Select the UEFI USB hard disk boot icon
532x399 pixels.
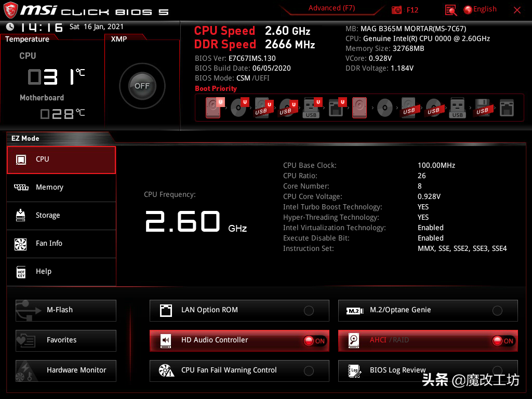pyautogui.click(x=263, y=108)
